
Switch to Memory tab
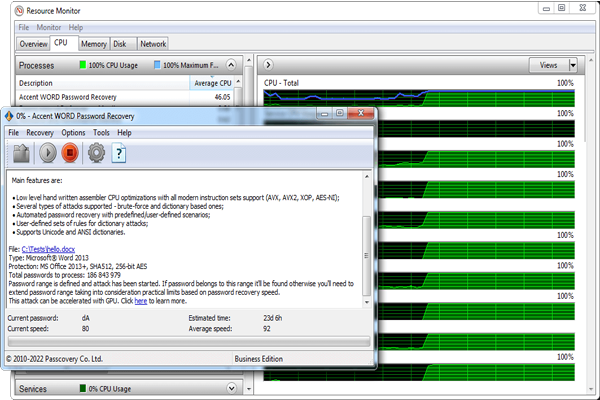click(x=94, y=44)
